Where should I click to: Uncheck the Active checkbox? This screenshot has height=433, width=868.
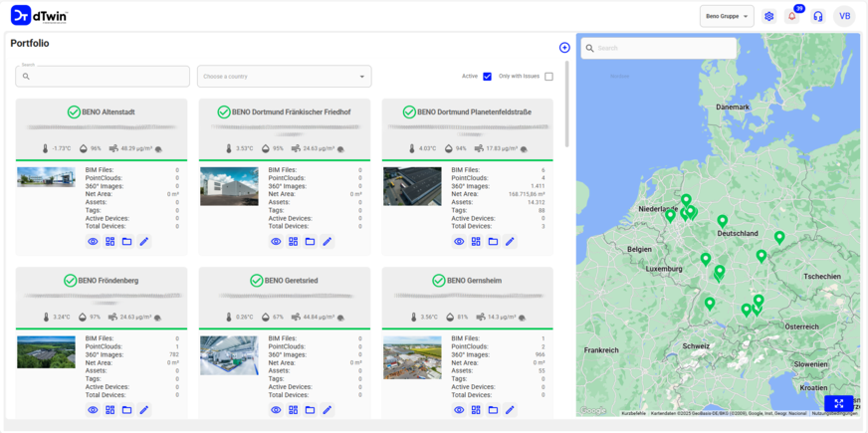point(487,77)
